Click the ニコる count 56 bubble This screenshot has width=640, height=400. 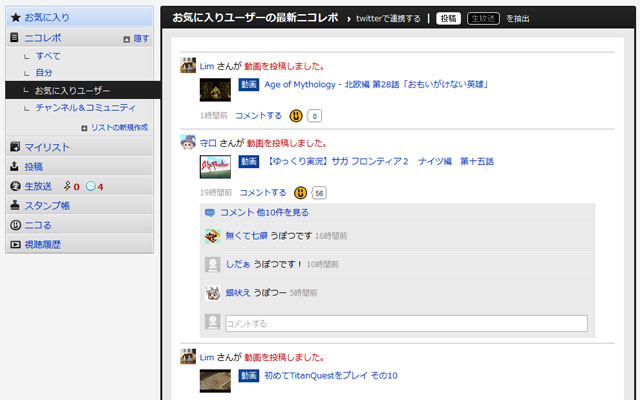coord(319,193)
